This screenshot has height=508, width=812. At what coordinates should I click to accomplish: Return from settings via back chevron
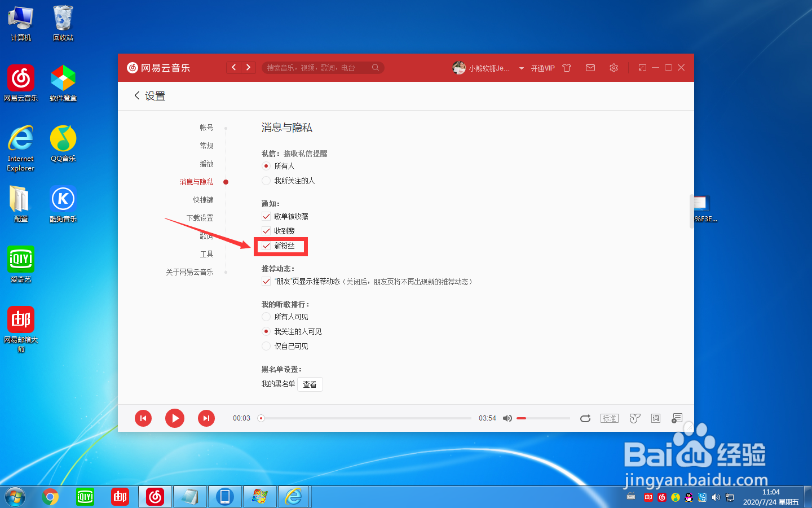[x=136, y=96]
